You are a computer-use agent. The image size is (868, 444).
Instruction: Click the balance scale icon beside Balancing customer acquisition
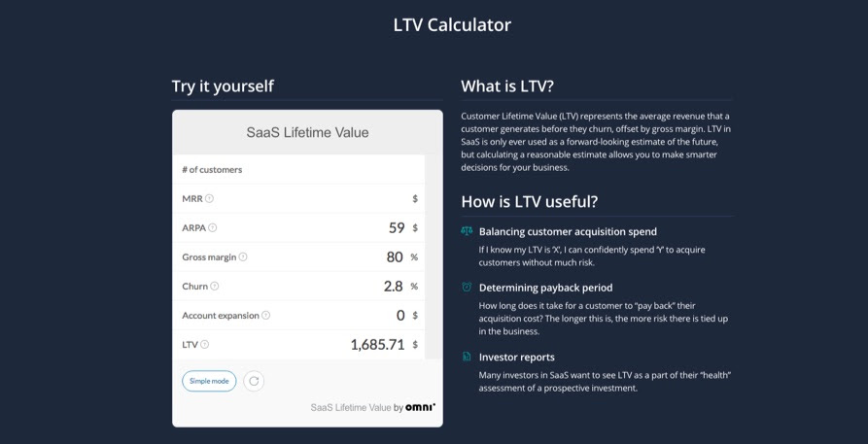tap(467, 231)
